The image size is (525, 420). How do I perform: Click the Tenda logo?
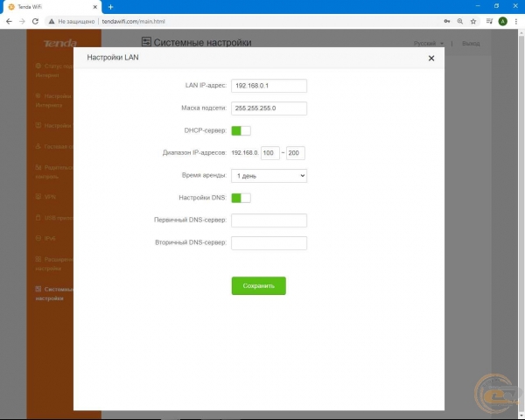(x=59, y=43)
